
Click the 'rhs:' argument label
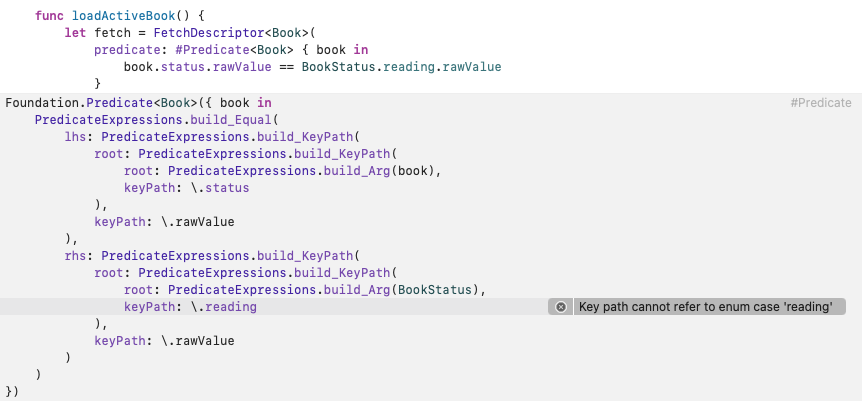click(x=79, y=256)
